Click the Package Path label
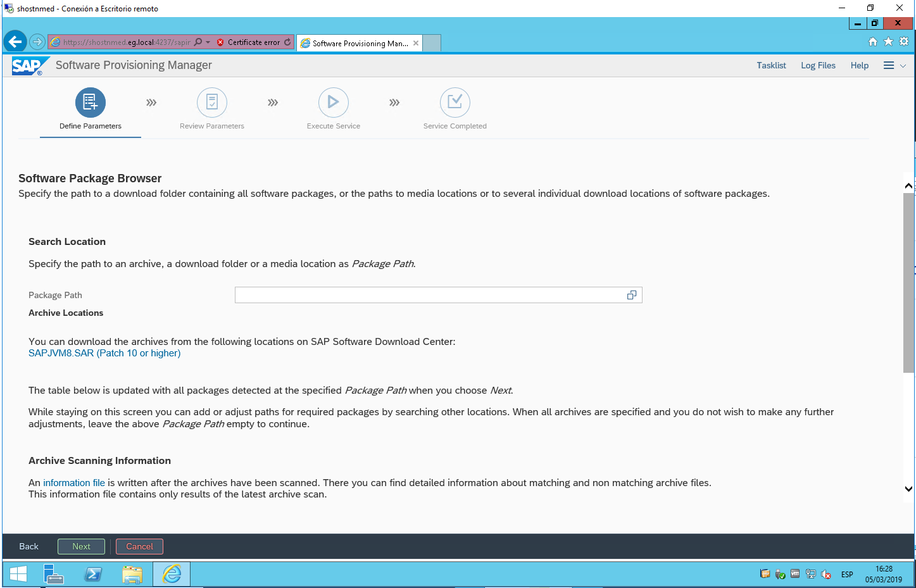Viewport: 916px width, 588px height. (55, 295)
